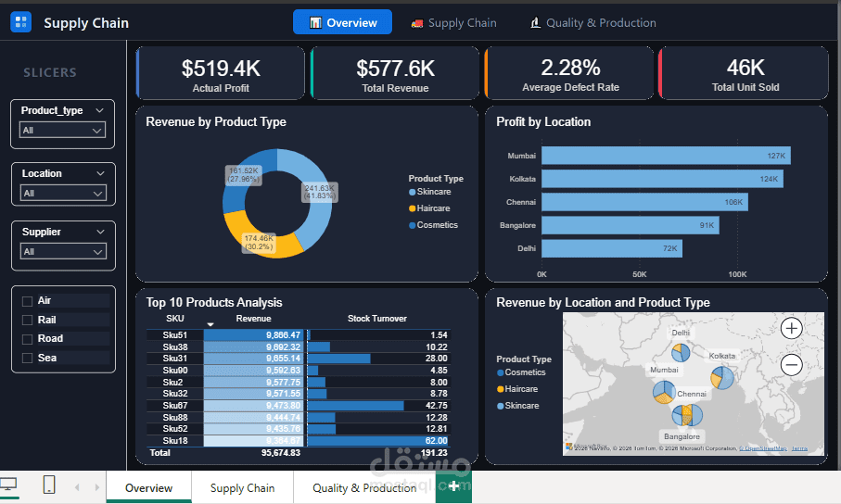Click Cosmetics legend marker in donut chart
841x504 pixels.
[x=412, y=225]
